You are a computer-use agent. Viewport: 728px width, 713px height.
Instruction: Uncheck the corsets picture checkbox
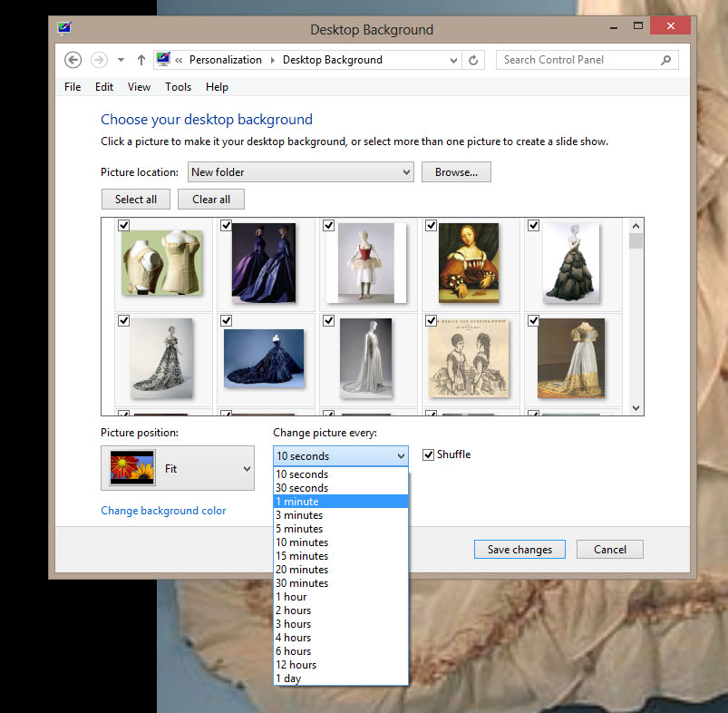pyautogui.click(x=123, y=225)
